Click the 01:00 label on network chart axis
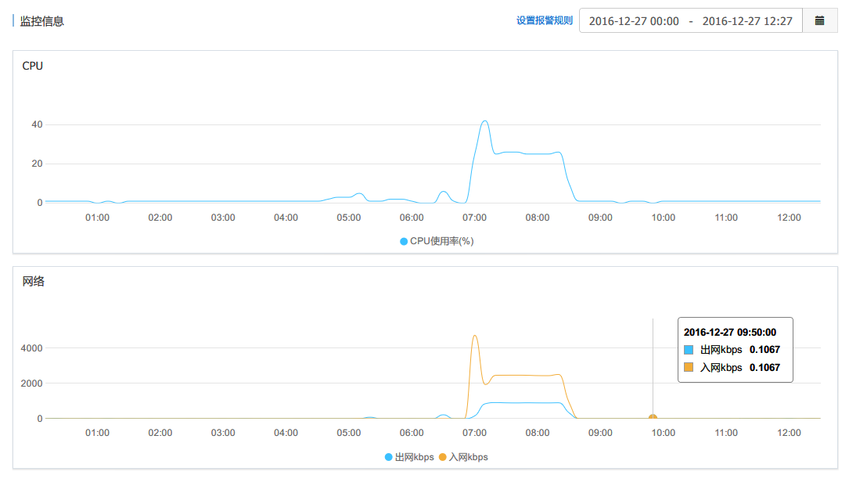This screenshot has height=504, width=849. point(97,433)
